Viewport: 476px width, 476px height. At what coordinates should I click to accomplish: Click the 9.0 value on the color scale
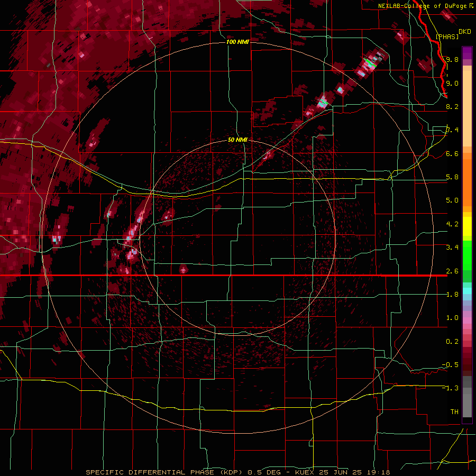point(452,83)
